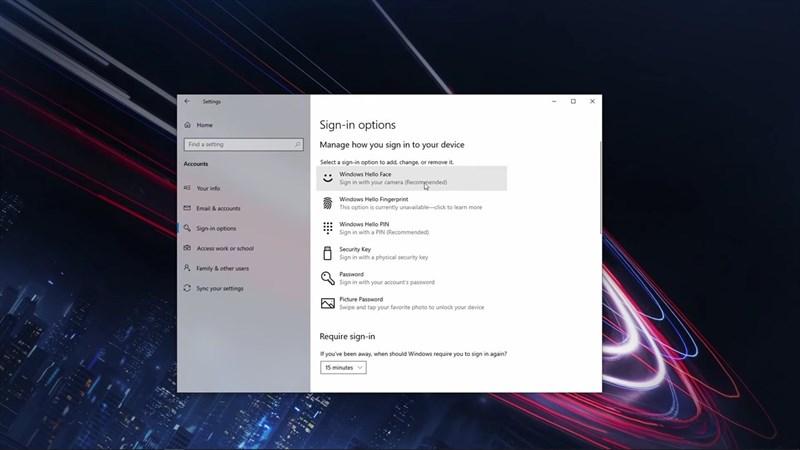This screenshot has height=450, width=800.
Task: Click 'Select a sign-in option to add' text
Action: 387,162
